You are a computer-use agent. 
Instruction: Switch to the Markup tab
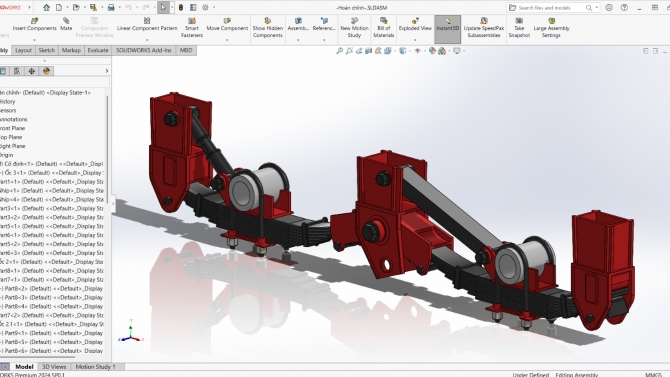coord(71,50)
